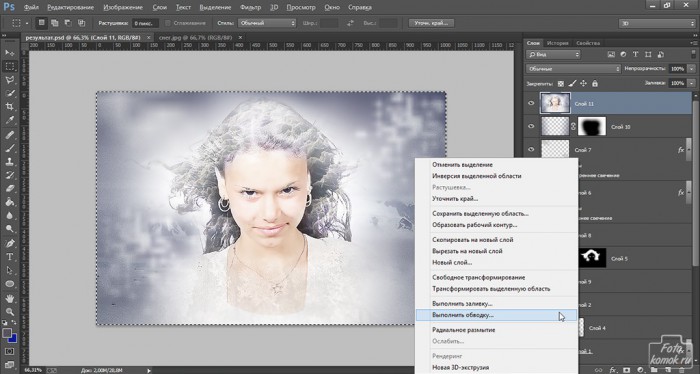Select the Clone Stamp tool
This screenshot has height=374, width=700.
[9, 162]
